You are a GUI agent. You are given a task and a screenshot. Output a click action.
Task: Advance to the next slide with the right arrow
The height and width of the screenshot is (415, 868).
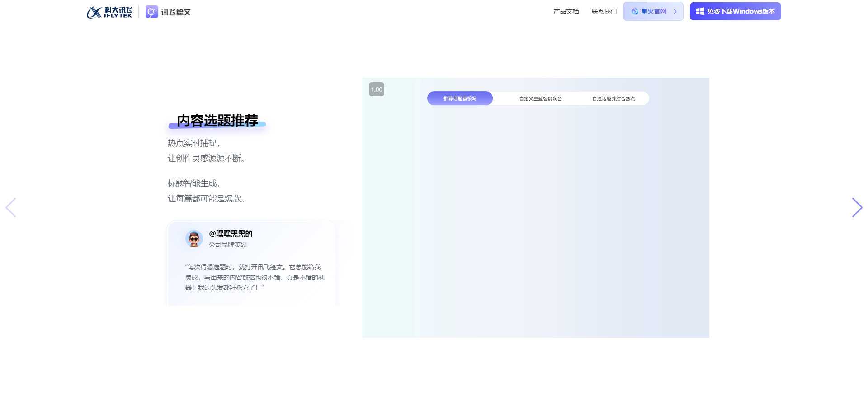click(x=857, y=207)
